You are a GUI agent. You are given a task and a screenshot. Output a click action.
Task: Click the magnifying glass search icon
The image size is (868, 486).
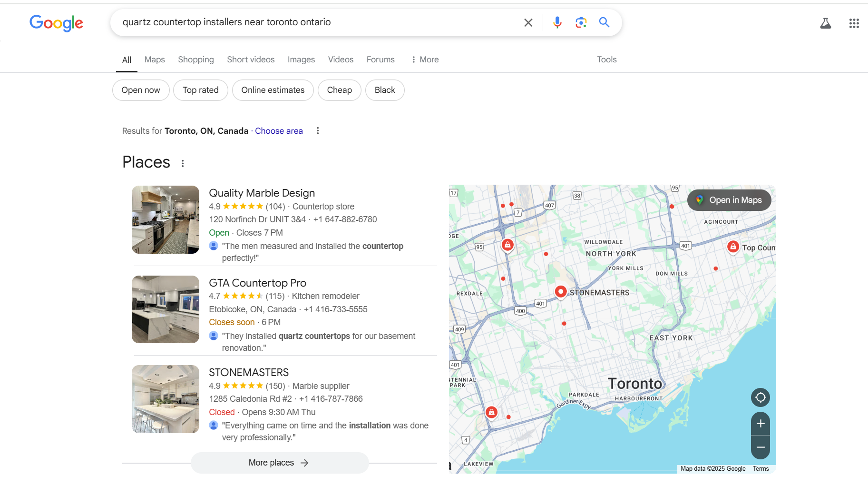(604, 22)
